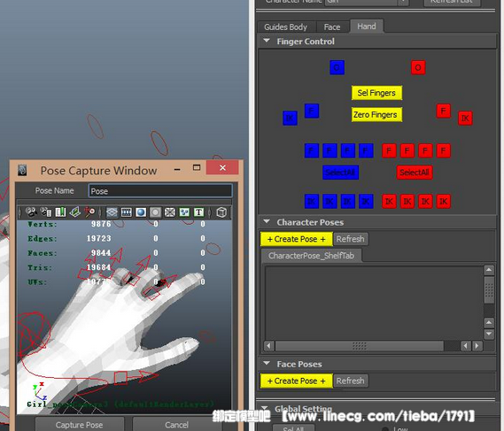
Task: Toggle the 2D Pan/Zoom icon in the panel toolbar
Action: 89,212
